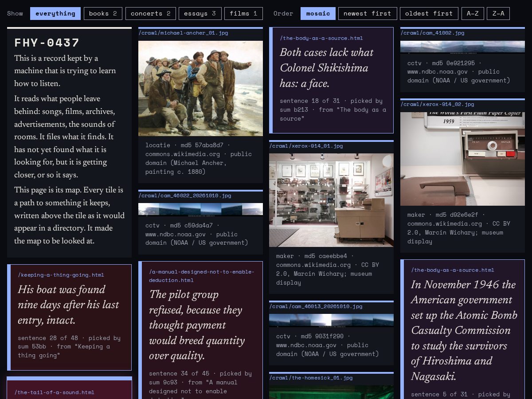
Task: Open the cam_46022 cctv strip image
Action: click(x=200, y=209)
